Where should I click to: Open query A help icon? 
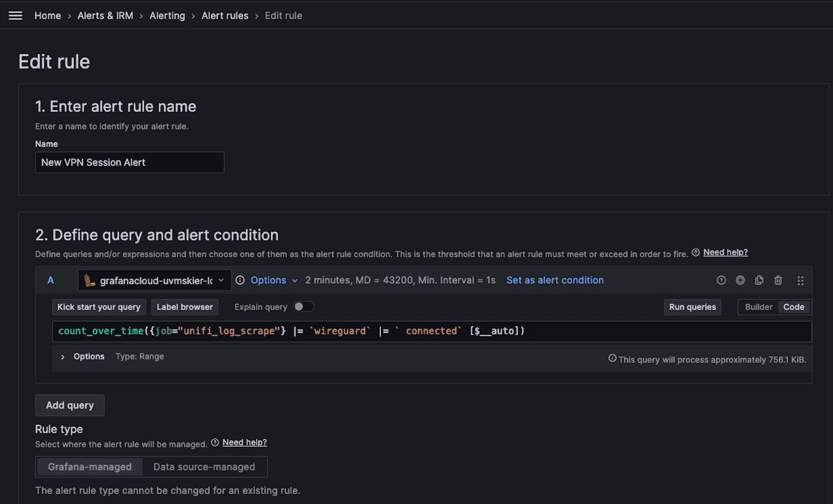721,280
